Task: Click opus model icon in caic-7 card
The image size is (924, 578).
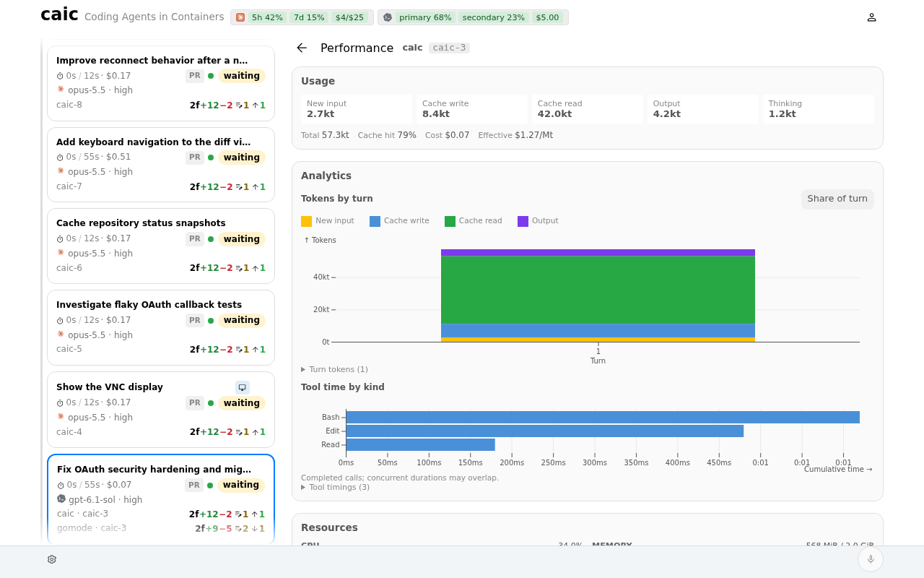Action: pos(61,171)
